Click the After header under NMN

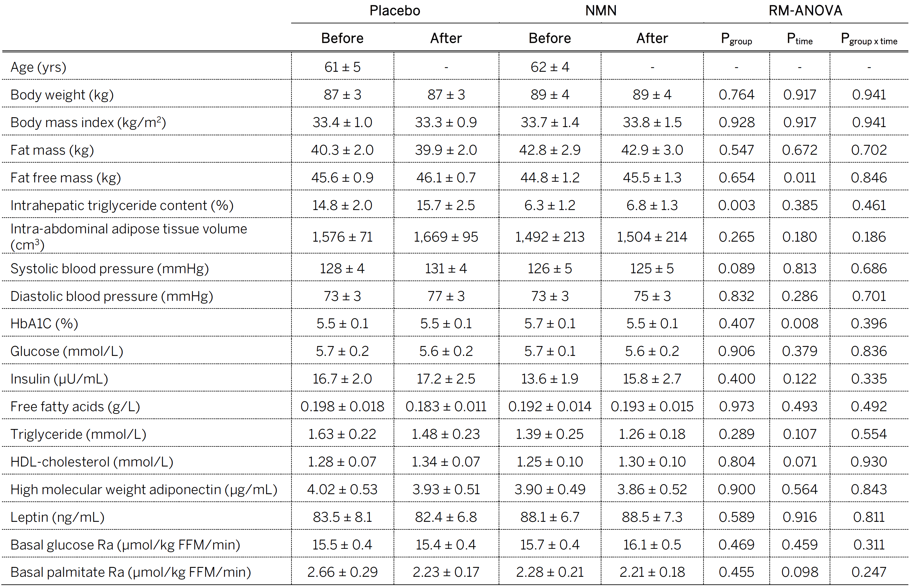(652, 38)
